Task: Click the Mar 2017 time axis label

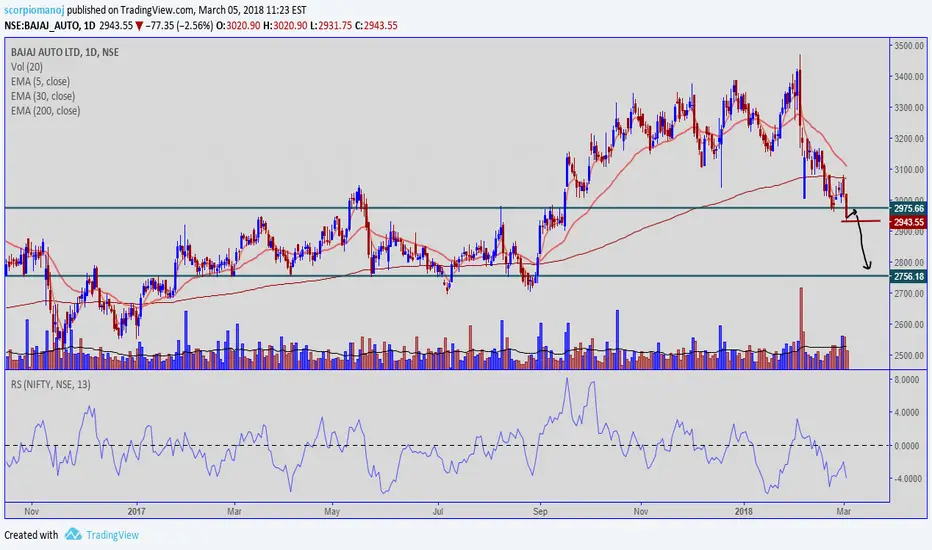Action: pos(234,511)
